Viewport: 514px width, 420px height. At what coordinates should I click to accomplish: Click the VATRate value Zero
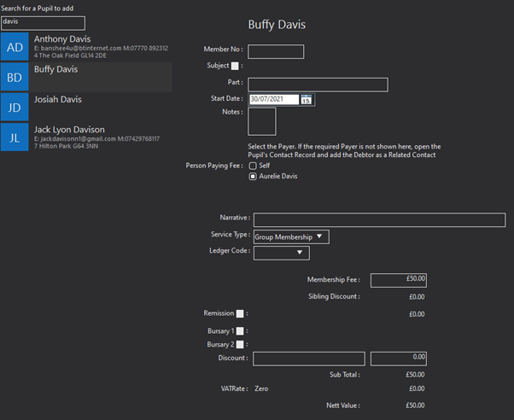(261, 388)
